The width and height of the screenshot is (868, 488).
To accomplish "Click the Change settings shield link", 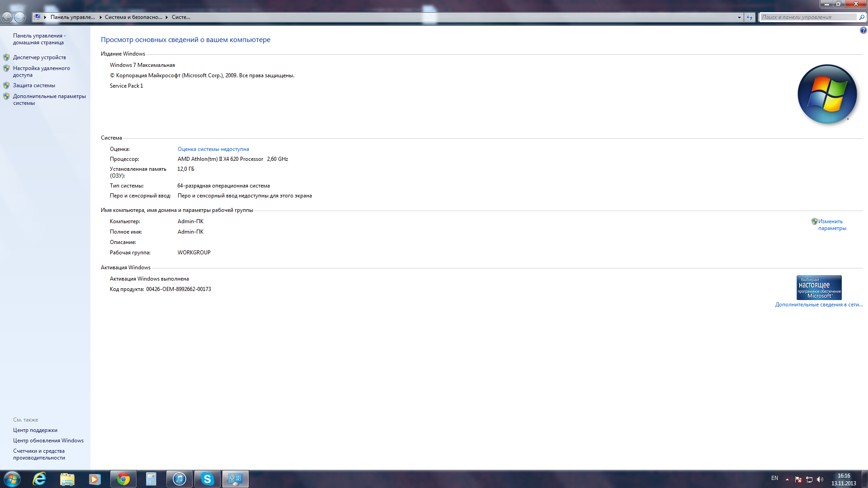I will click(830, 225).
